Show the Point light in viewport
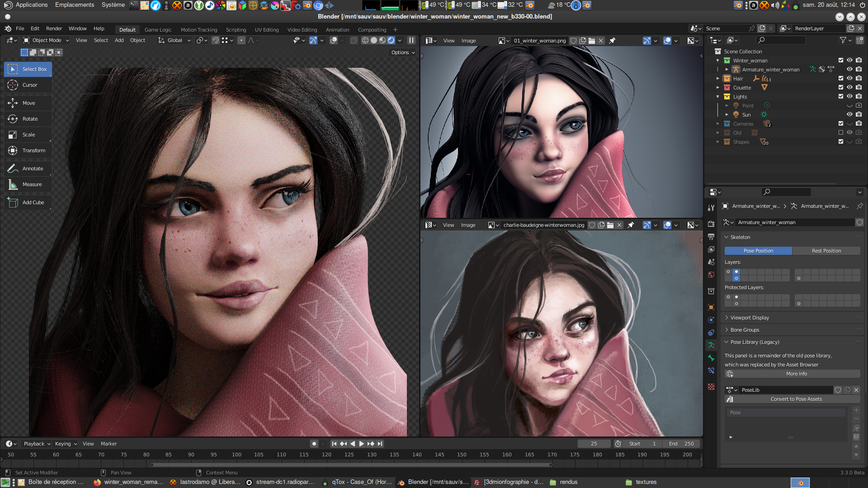 point(850,105)
